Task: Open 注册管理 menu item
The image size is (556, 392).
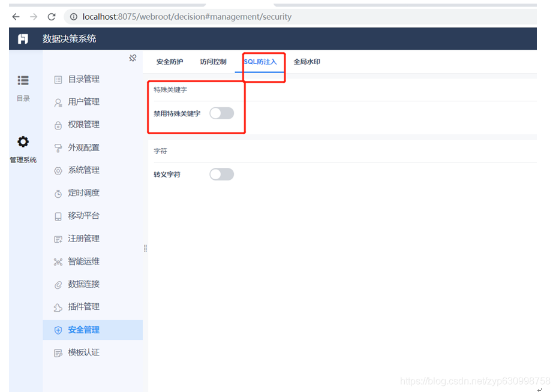Action: [x=93, y=239]
